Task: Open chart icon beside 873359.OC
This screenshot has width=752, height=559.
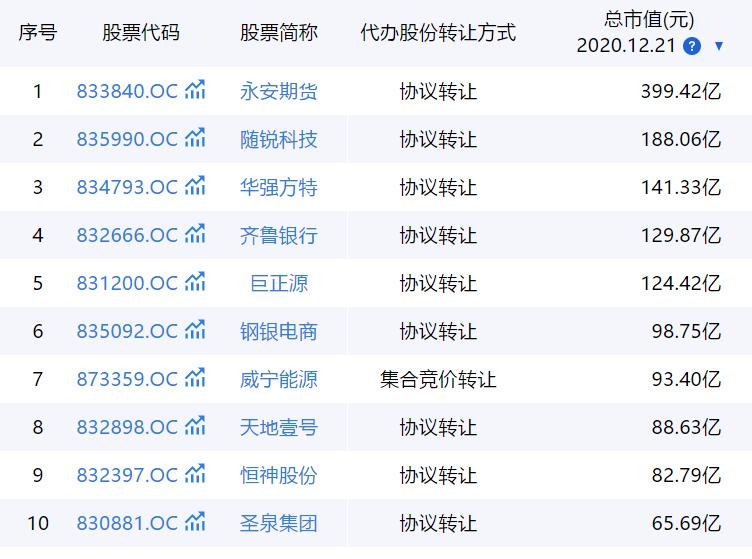Action: click(x=195, y=377)
